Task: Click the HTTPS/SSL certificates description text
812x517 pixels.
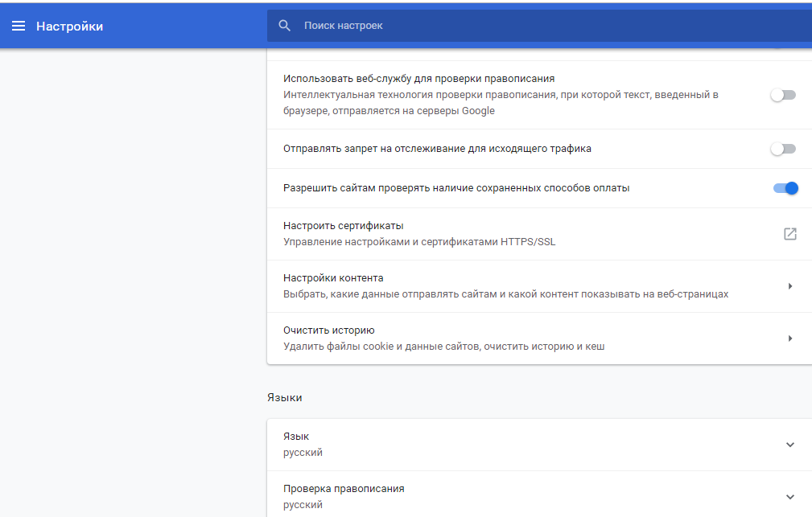Action: [419, 242]
